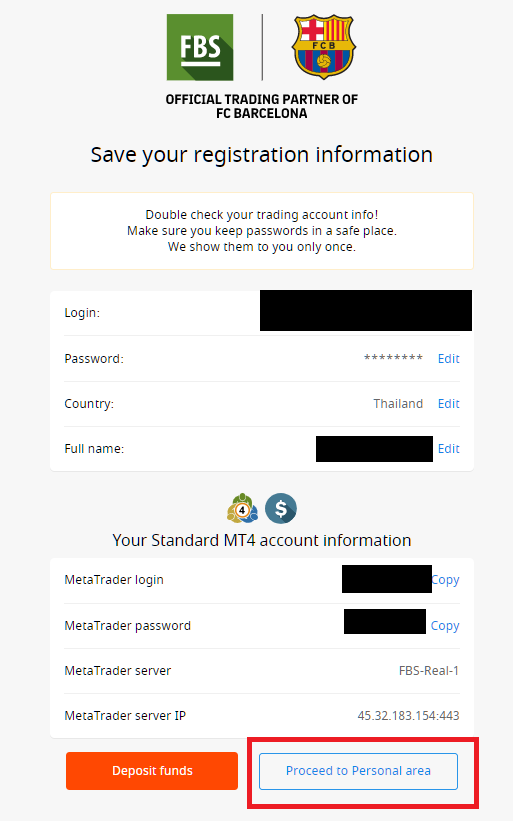The height and width of the screenshot is (821, 514).
Task: Click the FC Barcelona crest
Action: click(x=324, y=47)
